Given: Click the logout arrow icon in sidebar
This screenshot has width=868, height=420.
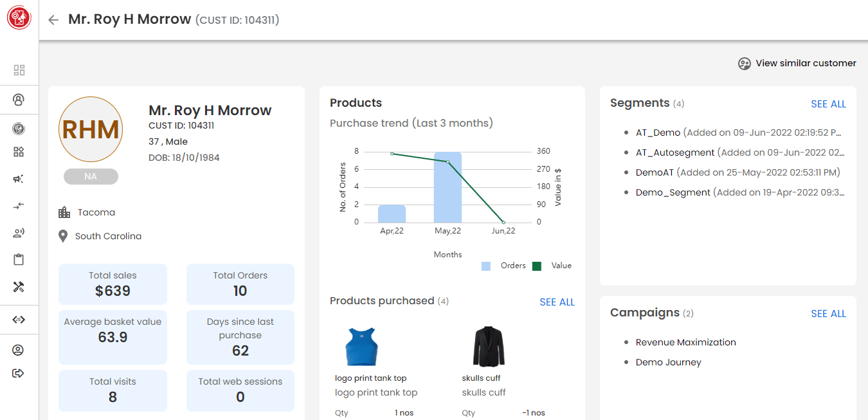Looking at the screenshot, I should click(x=19, y=373).
